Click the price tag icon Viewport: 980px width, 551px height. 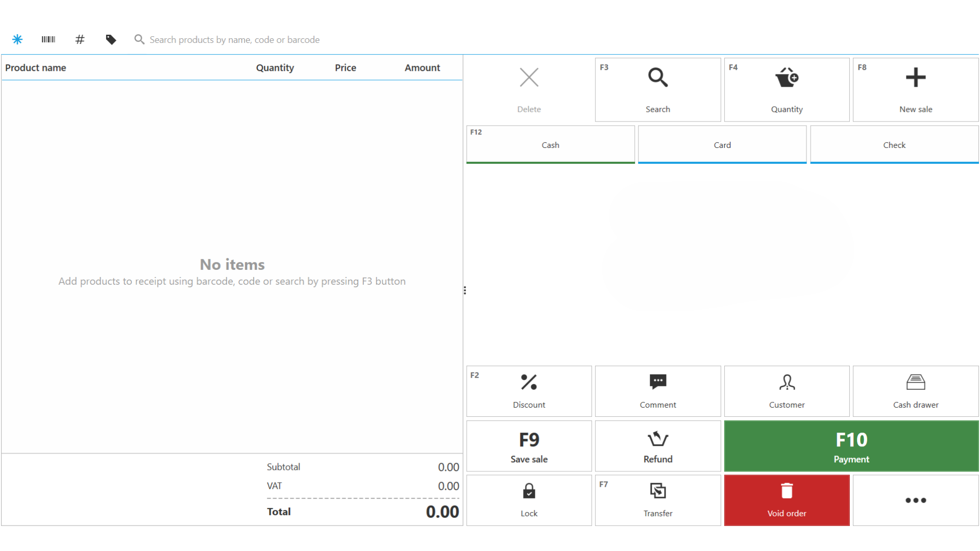tap(111, 39)
